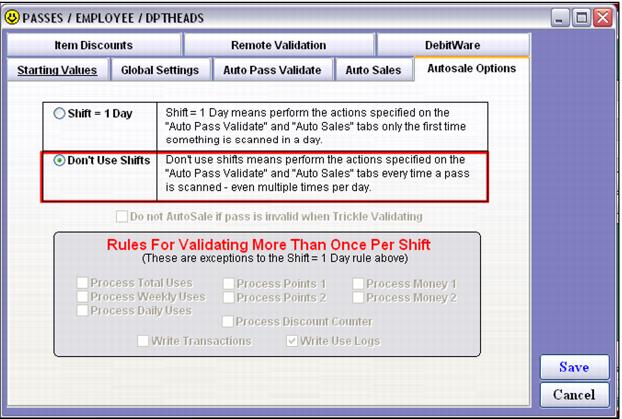This screenshot has height=419, width=622.
Task: Click the Shift = 1 Day description text
Action: coord(316,126)
